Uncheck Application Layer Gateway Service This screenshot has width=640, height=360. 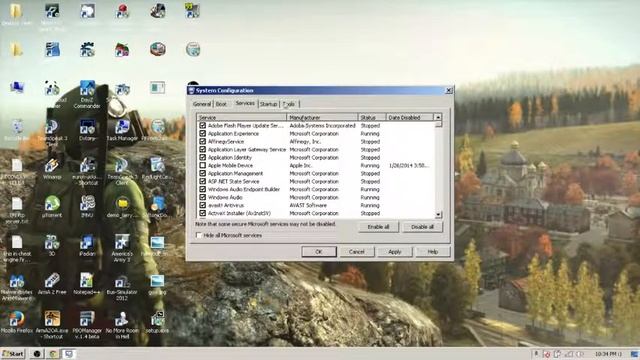tap(202, 149)
